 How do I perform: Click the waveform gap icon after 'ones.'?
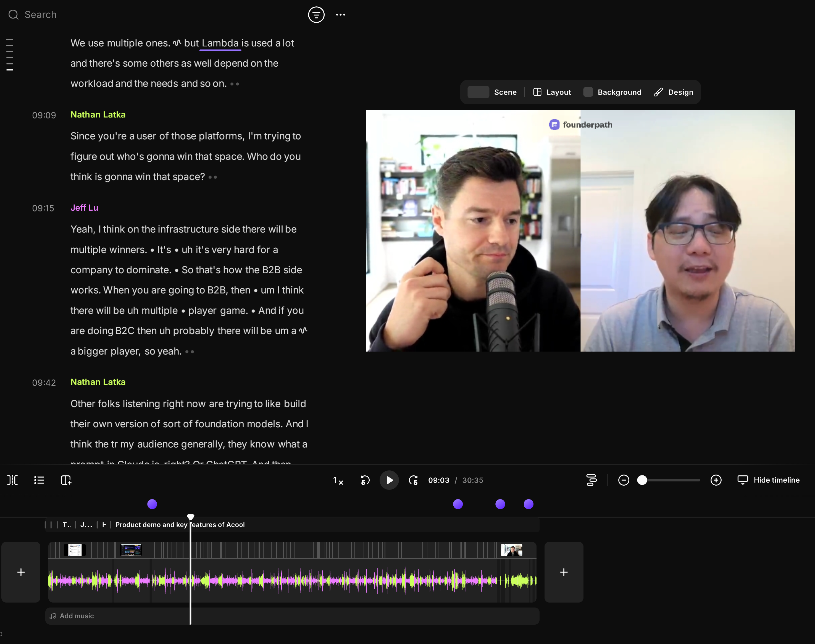(x=177, y=43)
